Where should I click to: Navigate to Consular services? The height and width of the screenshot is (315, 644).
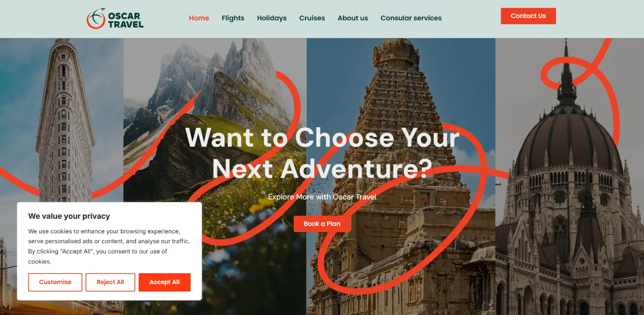[x=411, y=18]
